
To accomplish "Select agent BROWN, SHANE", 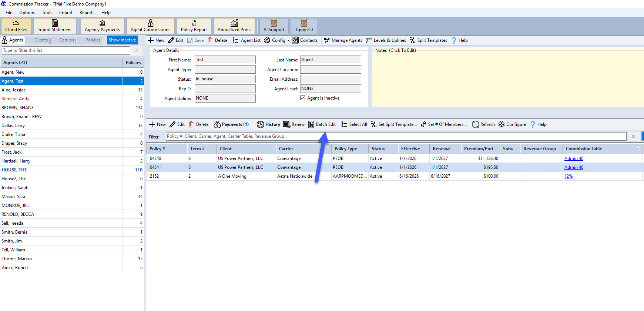I will (x=72, y=108).
